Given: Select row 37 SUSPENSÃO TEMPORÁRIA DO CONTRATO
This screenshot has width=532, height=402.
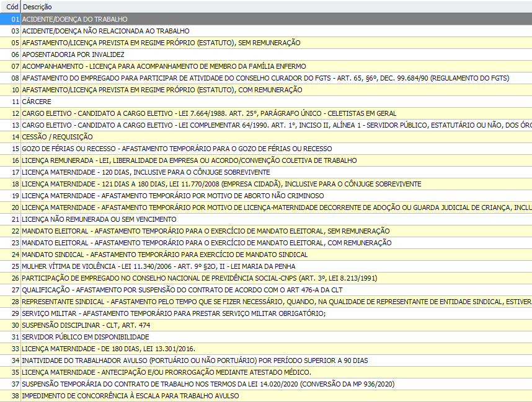Looking at the screenshot, I should [x=266, y=385].
